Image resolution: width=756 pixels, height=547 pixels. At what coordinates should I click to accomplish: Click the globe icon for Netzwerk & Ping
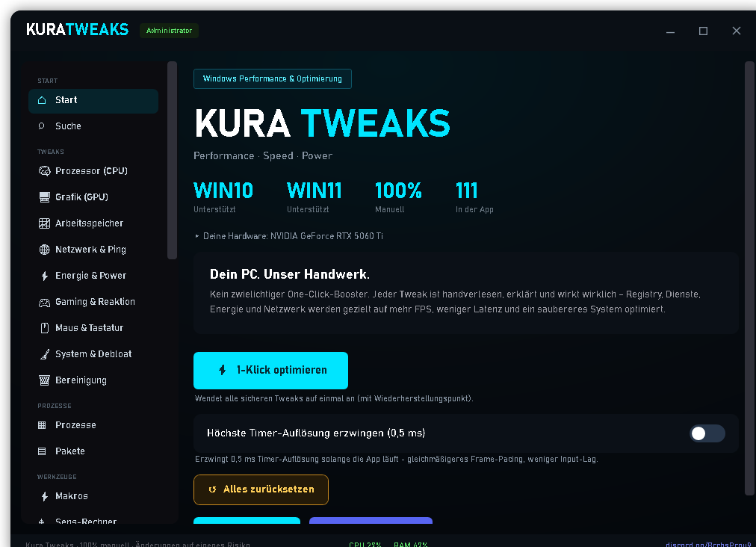pyautogui.click(x=44, y=250)
